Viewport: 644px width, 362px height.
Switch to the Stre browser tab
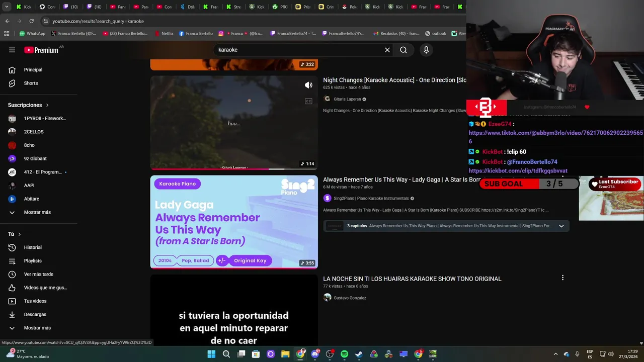[234, 7]
